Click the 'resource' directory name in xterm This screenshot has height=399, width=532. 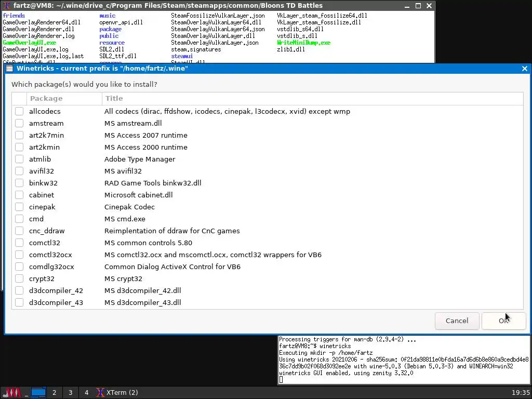tap(112, 43)
